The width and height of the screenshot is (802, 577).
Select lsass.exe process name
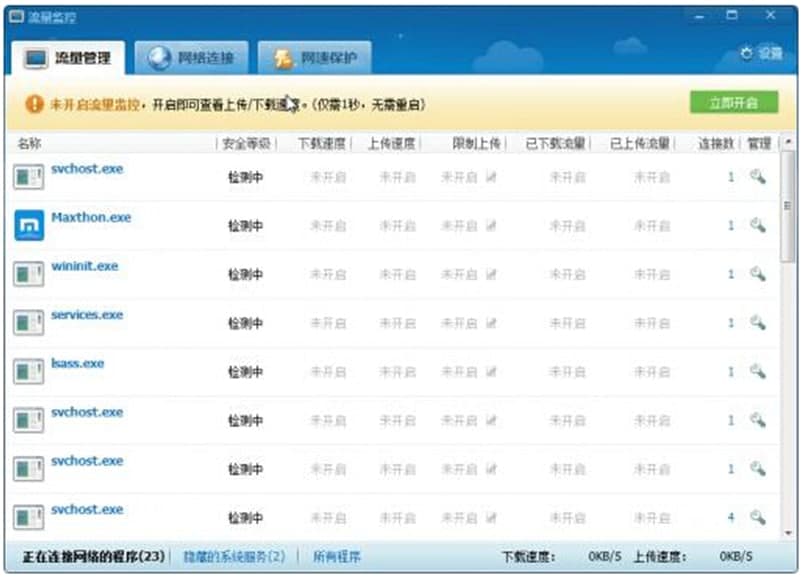click(77, 364)
